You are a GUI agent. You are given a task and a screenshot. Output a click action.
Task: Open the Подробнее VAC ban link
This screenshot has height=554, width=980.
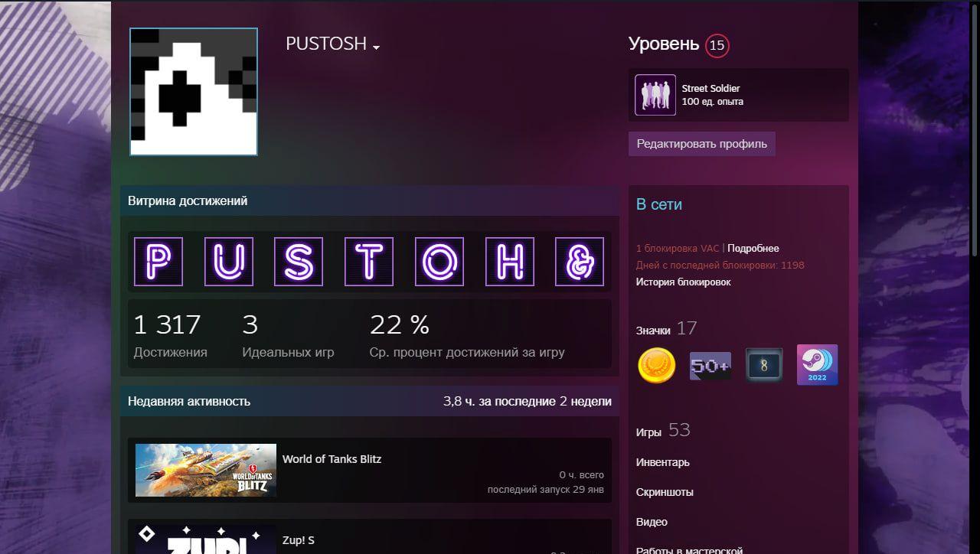[753, 249]
